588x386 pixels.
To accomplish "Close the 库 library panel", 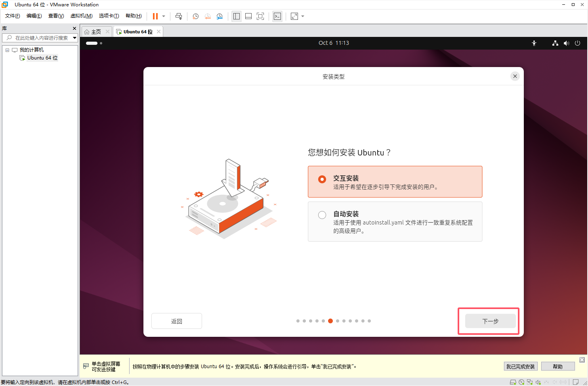I will (74, 29).
